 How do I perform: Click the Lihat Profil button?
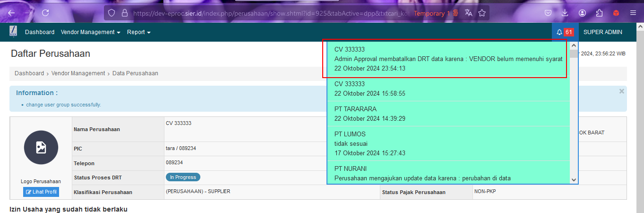pos(41,192)
